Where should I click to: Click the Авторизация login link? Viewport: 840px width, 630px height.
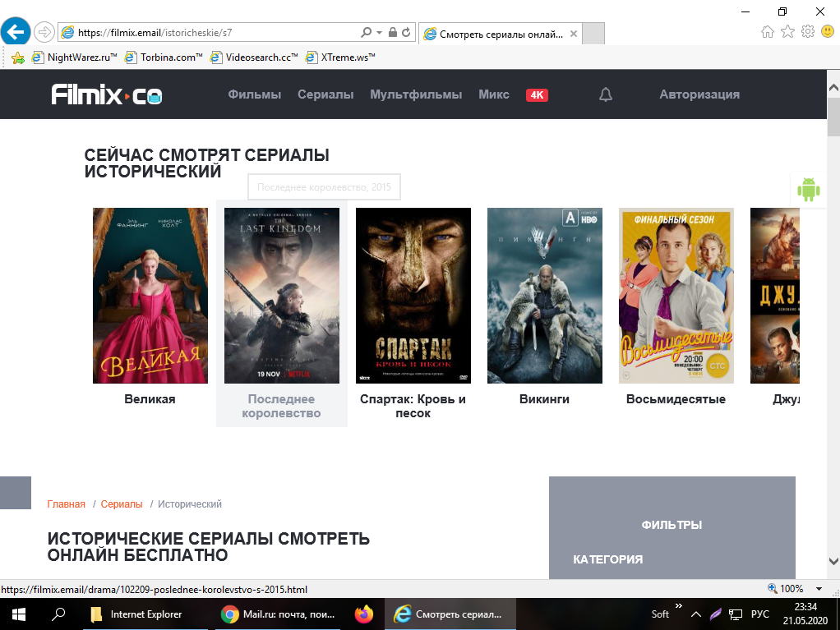(699, 94)
